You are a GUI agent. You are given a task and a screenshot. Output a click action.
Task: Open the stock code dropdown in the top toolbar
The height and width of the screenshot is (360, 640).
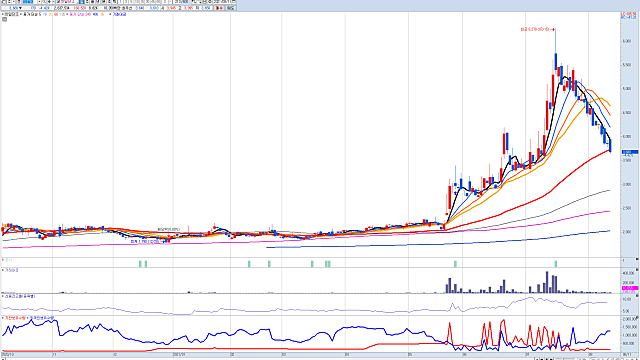(x=40, y=2)
